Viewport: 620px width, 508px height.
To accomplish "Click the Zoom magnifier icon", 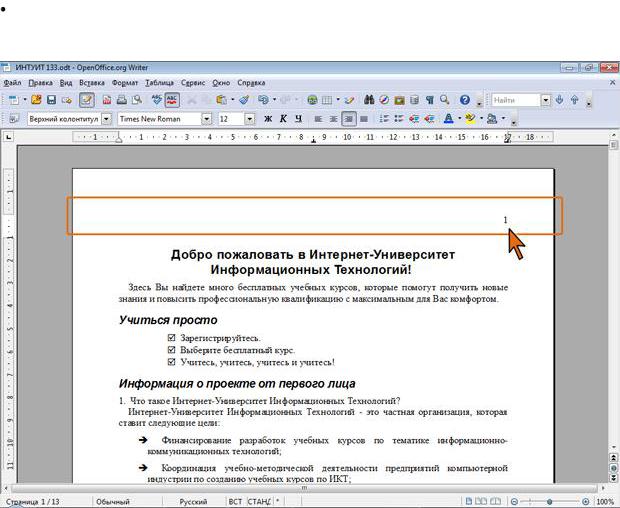I will 445,100.
